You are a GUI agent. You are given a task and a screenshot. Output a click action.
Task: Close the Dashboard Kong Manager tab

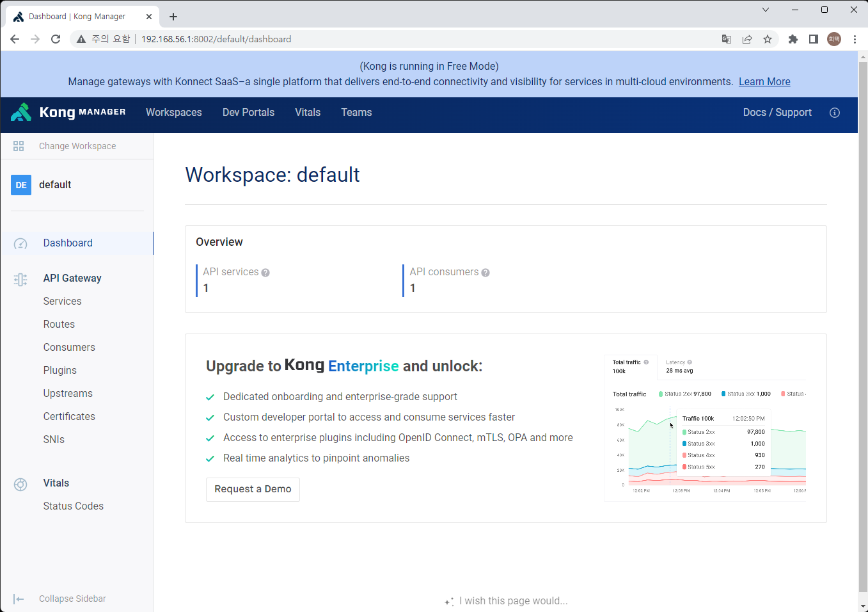[149, 17]
